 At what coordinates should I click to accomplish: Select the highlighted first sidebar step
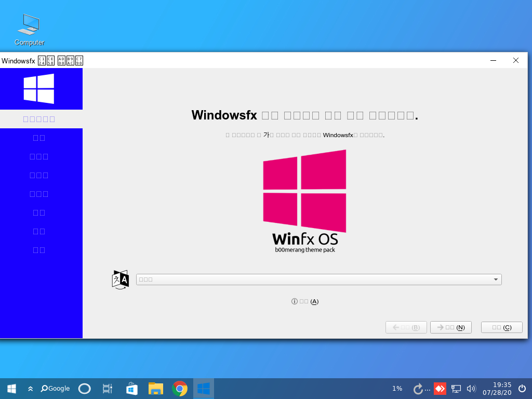(41, 119)
